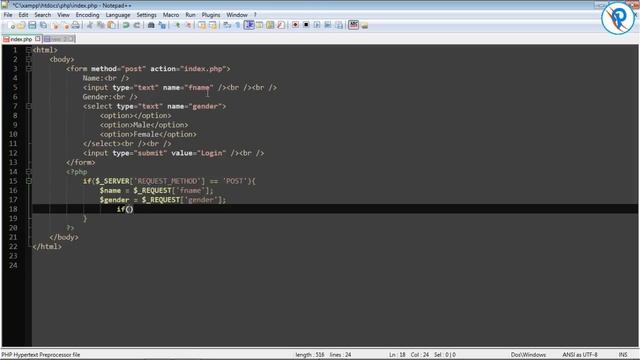
Task: Collapse the <html> fold on line 1
Action: point(29,50)
